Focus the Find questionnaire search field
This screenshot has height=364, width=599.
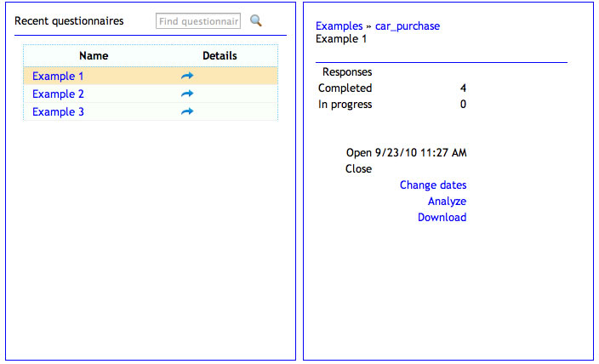[x=198, y=20]
